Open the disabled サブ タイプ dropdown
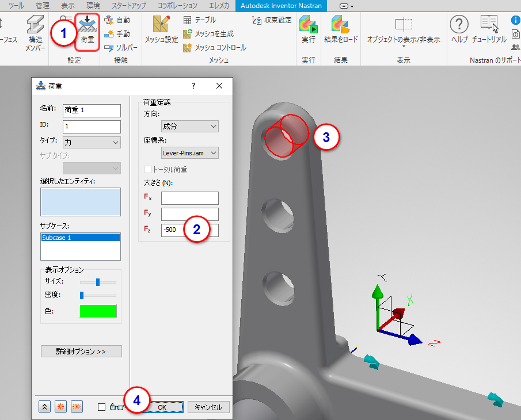This screenshot has width=521, height=420. pyautogui.click(x=92, y=169)
